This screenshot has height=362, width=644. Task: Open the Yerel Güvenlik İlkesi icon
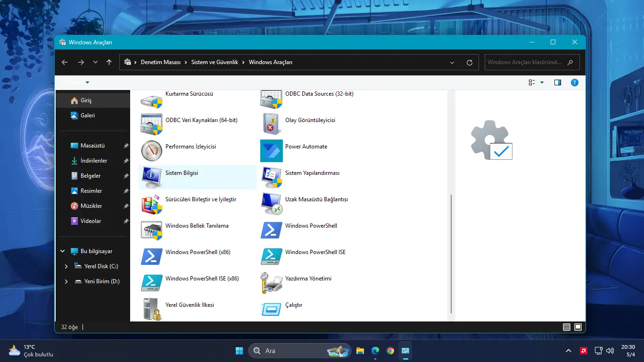pyautogui.click(x=152, y=309)
